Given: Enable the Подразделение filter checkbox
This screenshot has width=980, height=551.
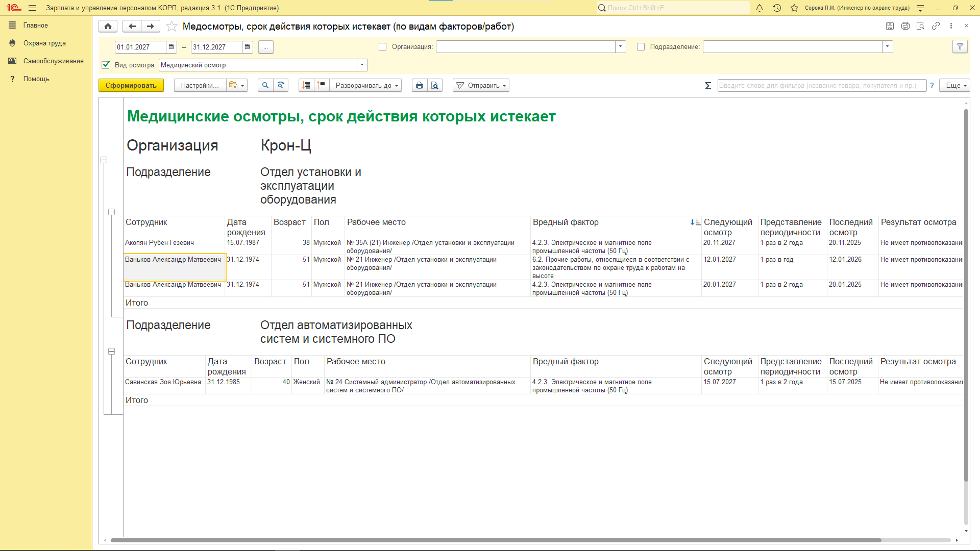Looking at the screenshot, I should (x=641, y=47).
